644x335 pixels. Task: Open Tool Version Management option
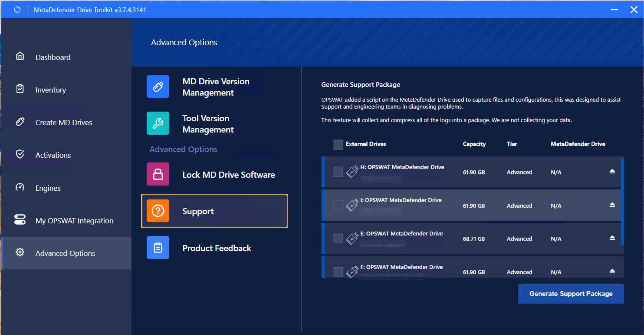pyautogui.click(x=214, y=124)
